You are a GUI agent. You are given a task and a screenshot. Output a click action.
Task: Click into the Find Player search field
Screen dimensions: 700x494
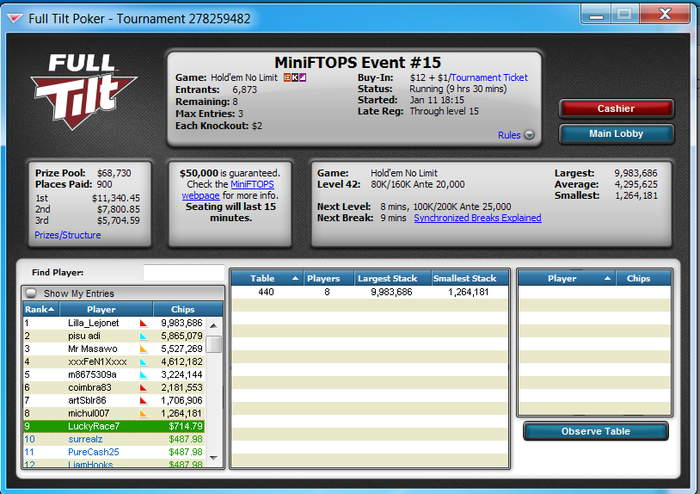click(183, 272)
